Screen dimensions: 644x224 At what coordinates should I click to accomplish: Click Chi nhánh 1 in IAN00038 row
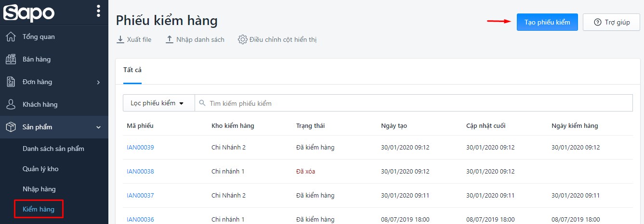(x=228, y=171)
